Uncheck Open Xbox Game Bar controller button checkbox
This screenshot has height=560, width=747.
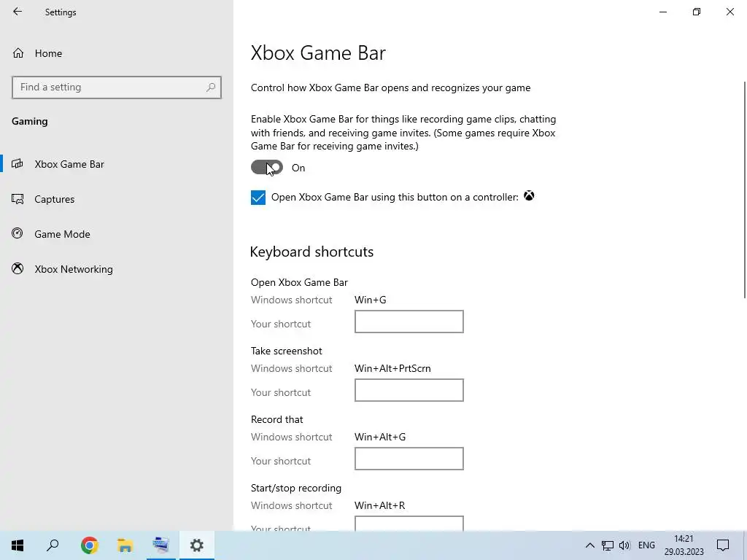click(258, 197)
